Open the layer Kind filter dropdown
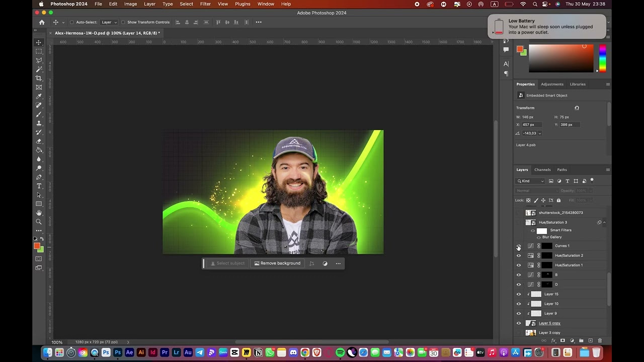Viewport: 644px width, 362px height. click(x=531, y=181)
